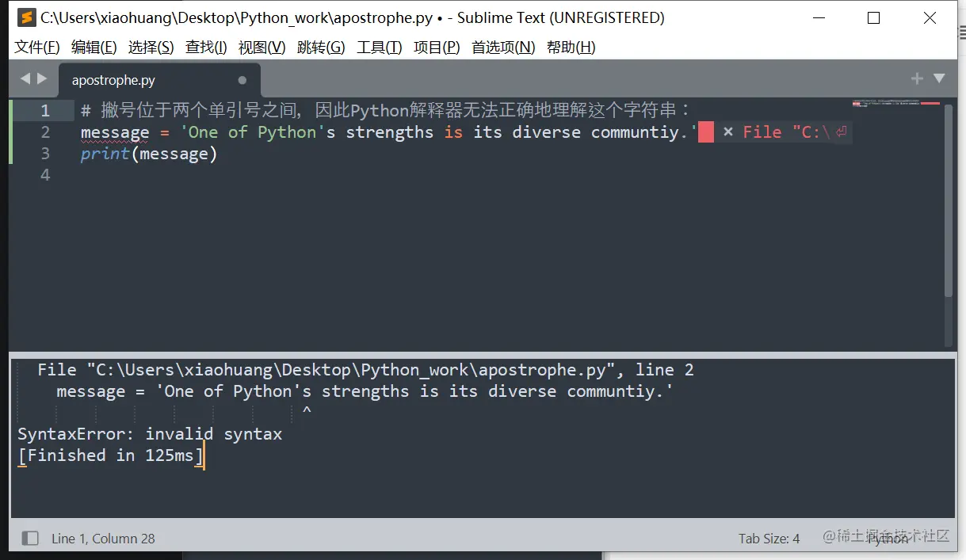Click the minimap preview in the editor

click(x=895, y=104)
